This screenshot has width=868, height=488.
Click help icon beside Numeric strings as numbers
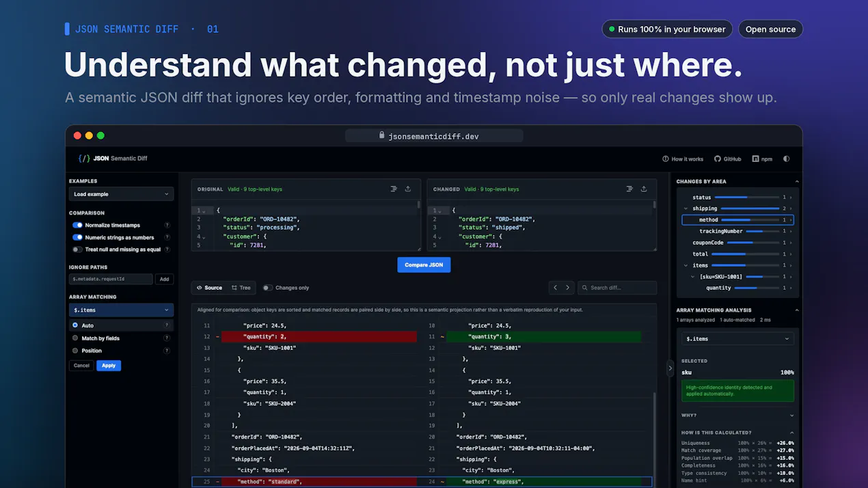click(x=167, y=237)
